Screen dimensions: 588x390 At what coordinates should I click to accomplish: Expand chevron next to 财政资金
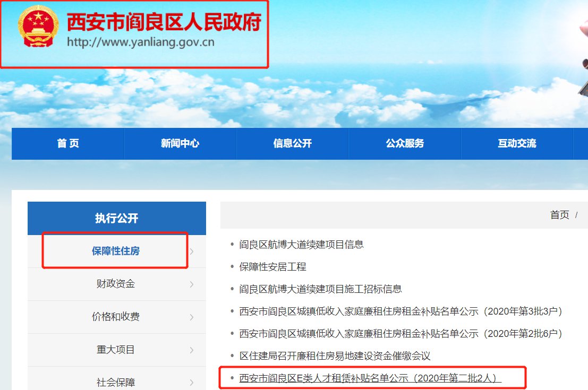192,284
